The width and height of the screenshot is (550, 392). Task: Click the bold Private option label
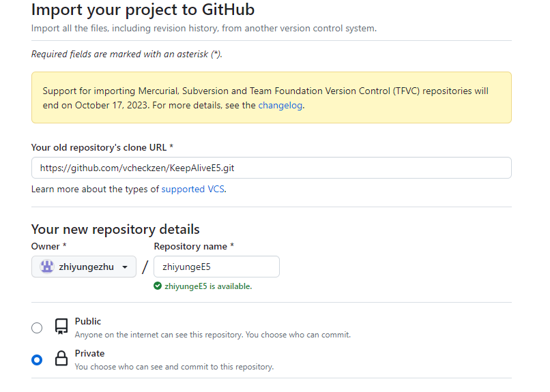pos(89,353)
